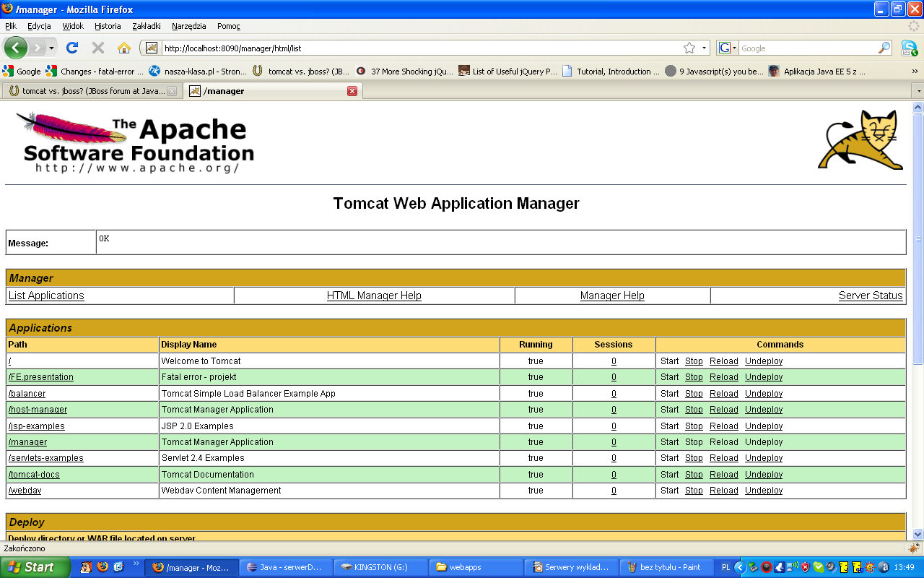This screenshot has width=924, height=578.
Task: Open the Google bookmark in the bookmarks bar
Action: tap(22, 71)
